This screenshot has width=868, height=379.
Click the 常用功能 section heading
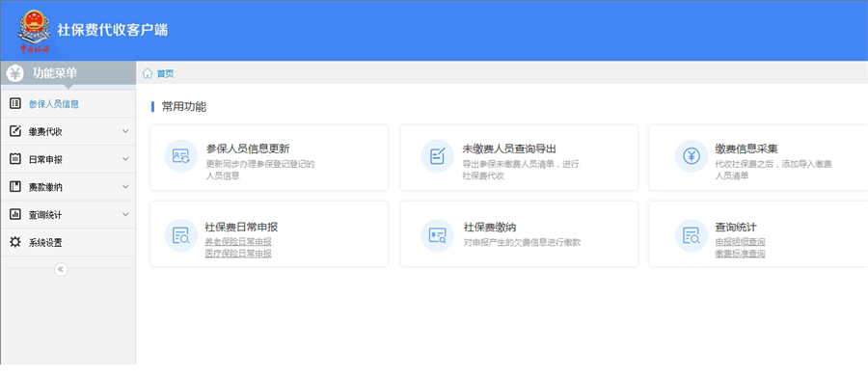pos(184,107)
